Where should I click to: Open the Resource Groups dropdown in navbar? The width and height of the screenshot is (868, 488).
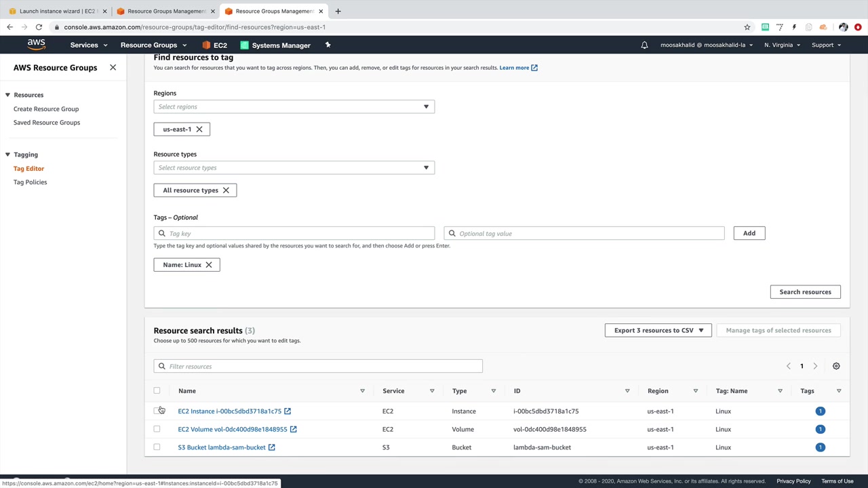(x=153, y=45)
